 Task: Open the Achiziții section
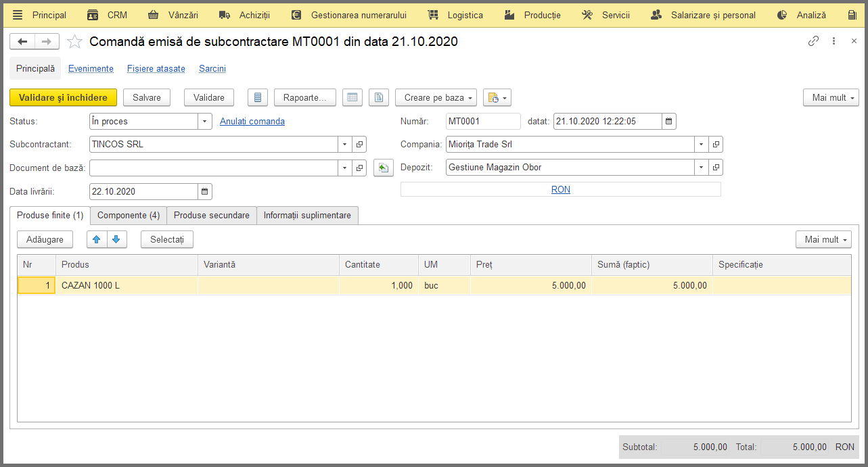[245, 15]
